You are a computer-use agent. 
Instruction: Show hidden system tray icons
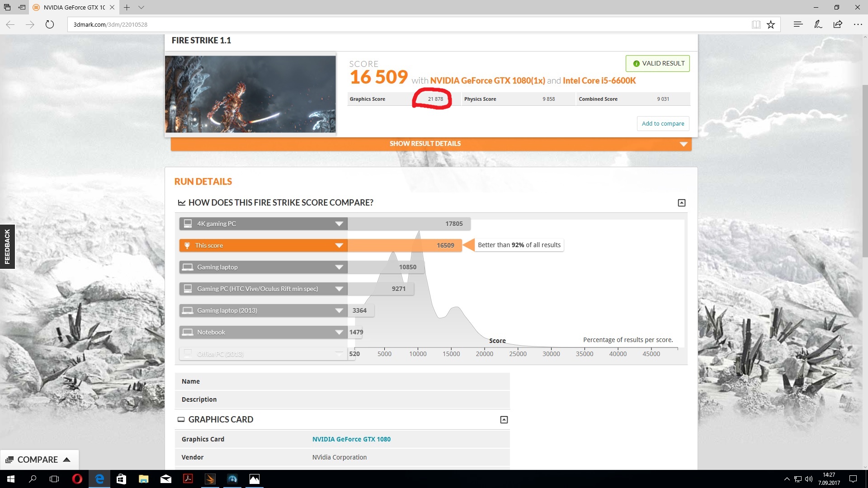pos(787,479)
